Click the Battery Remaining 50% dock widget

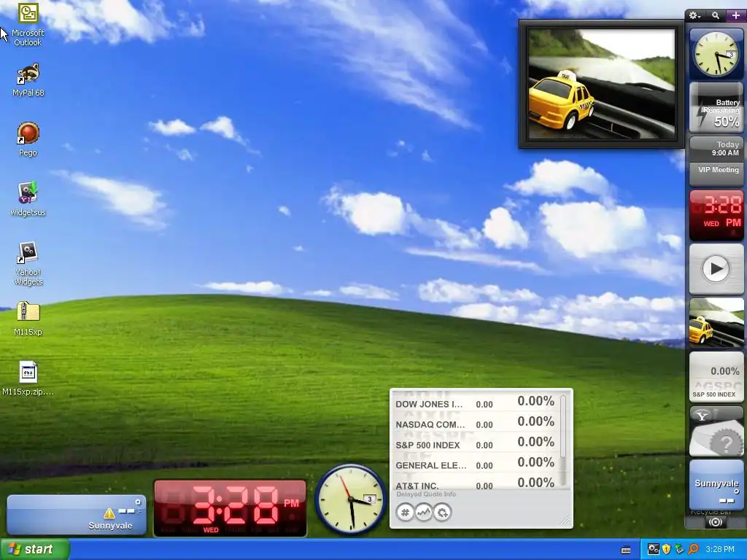(x=716, y=108)
